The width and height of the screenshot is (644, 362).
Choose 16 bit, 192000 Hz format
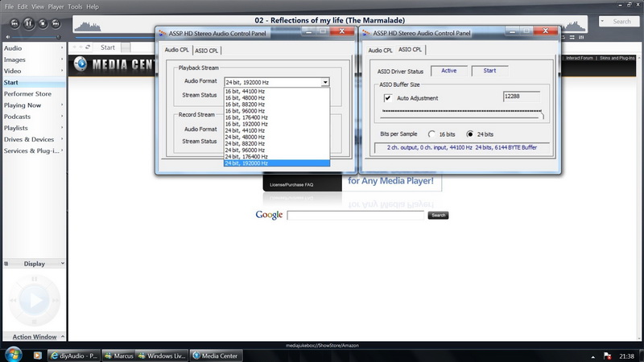point(276,124)
